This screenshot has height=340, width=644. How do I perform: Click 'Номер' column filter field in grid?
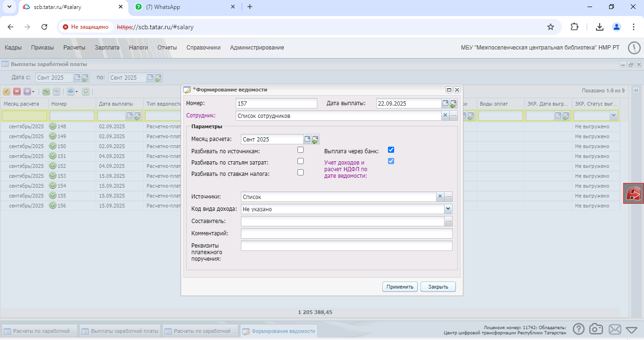[x=72, y=115]
